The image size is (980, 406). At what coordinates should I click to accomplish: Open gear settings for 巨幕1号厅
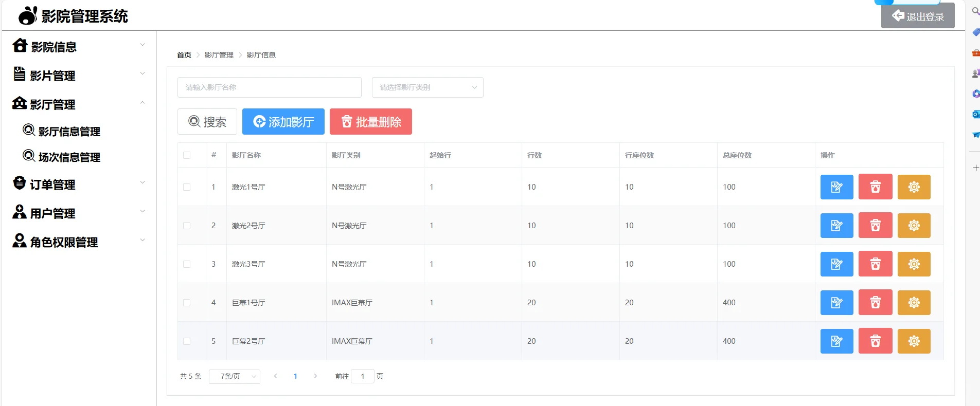[914, 303]
